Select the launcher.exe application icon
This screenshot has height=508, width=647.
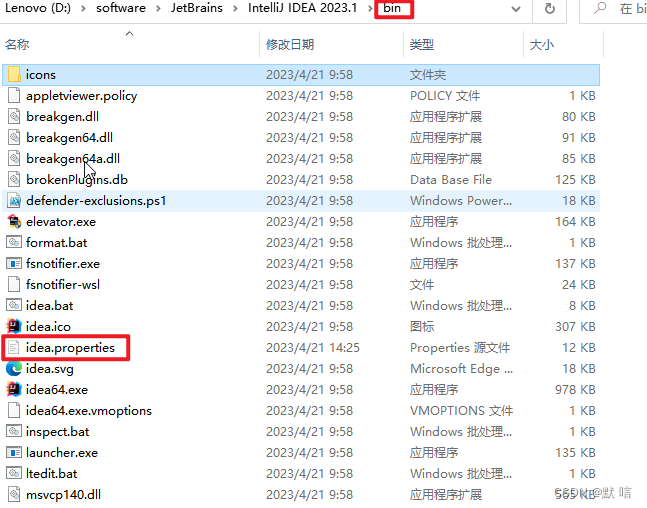tap(14, 453)
